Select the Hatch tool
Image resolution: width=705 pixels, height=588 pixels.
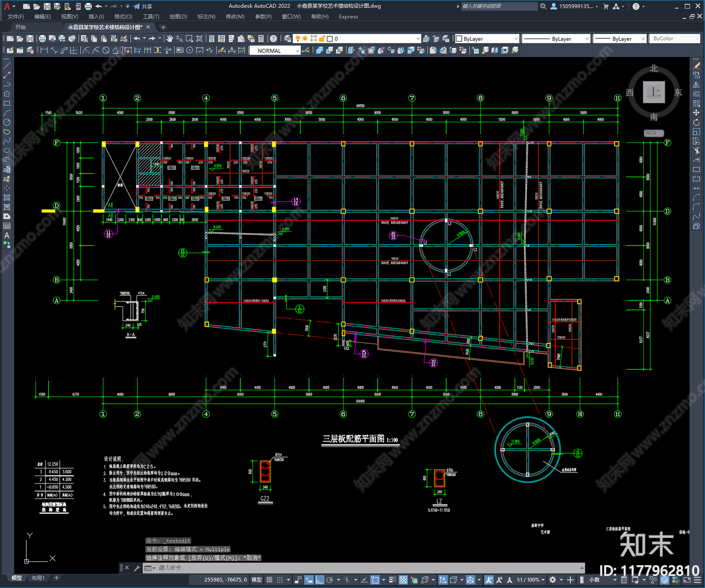coord(7,197)
